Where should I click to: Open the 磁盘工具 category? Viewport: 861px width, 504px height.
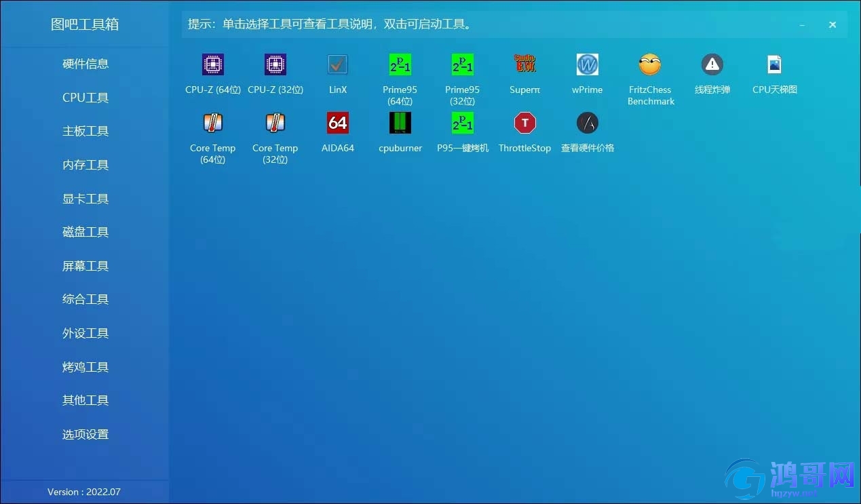coord(85,232)
